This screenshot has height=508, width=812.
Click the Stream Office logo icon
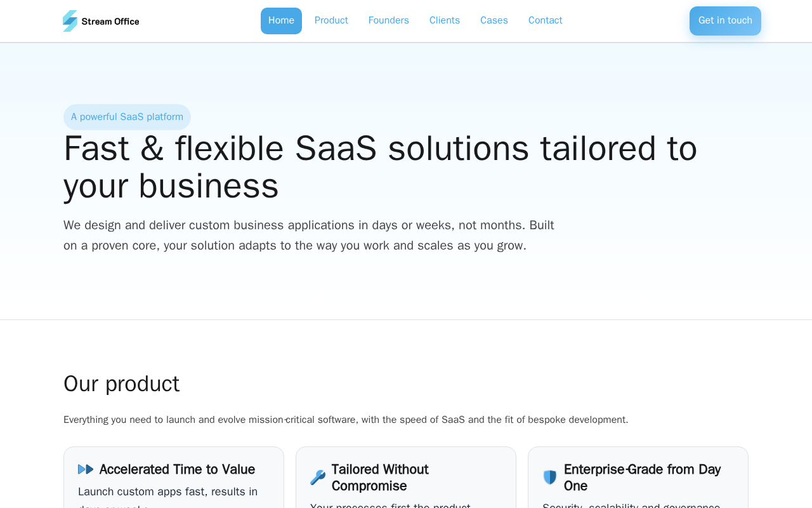70,21
